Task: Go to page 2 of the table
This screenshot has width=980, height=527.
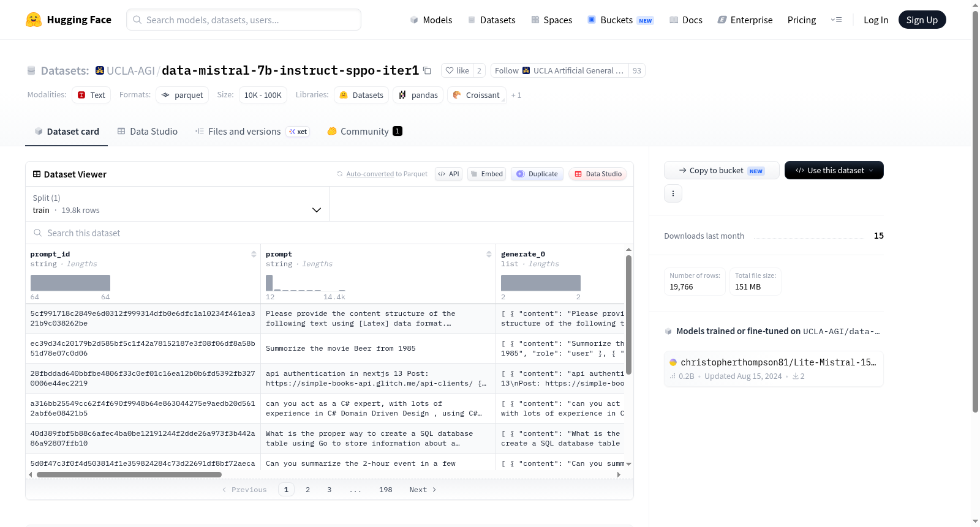Action: pyautogui.click(x=307, y=490)
